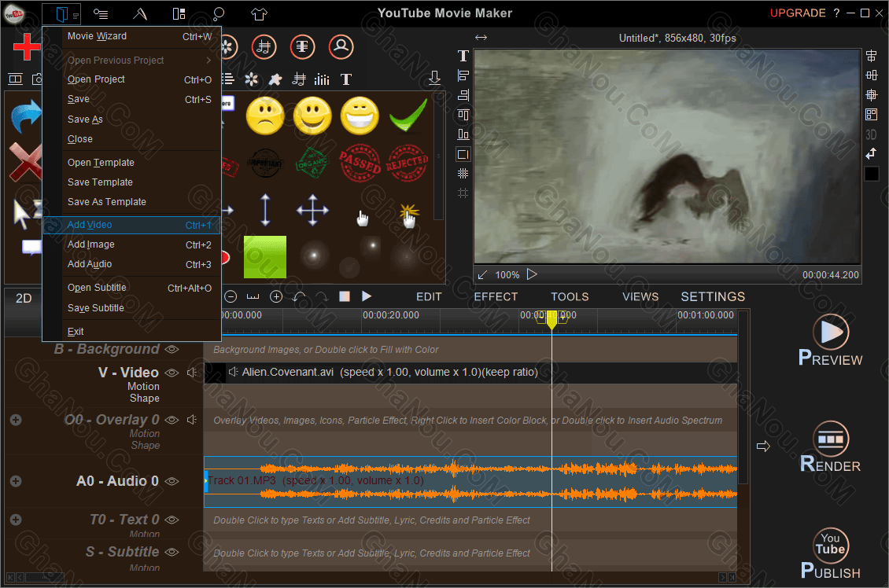Click the fit timeline width icon
The width and height of the screenshot is (889, 588).
[x=253, y=296]
